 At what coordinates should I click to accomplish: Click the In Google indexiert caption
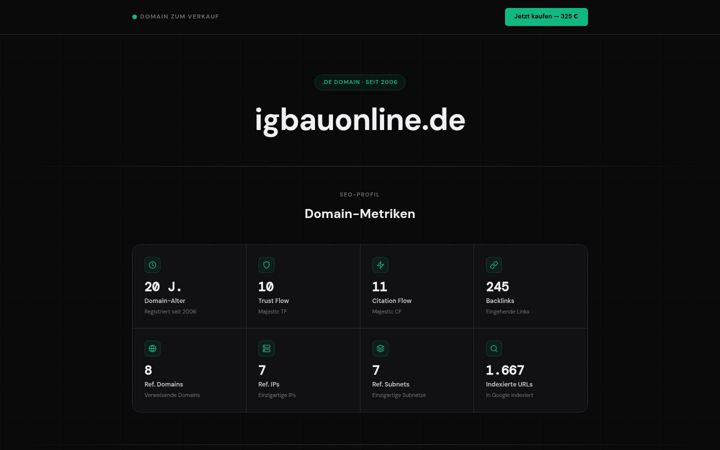click(x=509, y=395)
